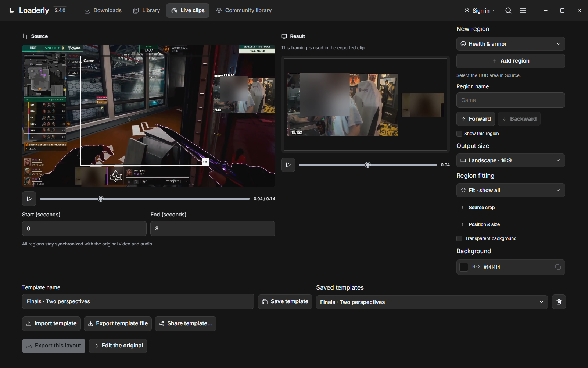Image resolution: width=588 pixels, height=368 pixels.
Task: Open the Live clips tab
Action: point(188,10)
